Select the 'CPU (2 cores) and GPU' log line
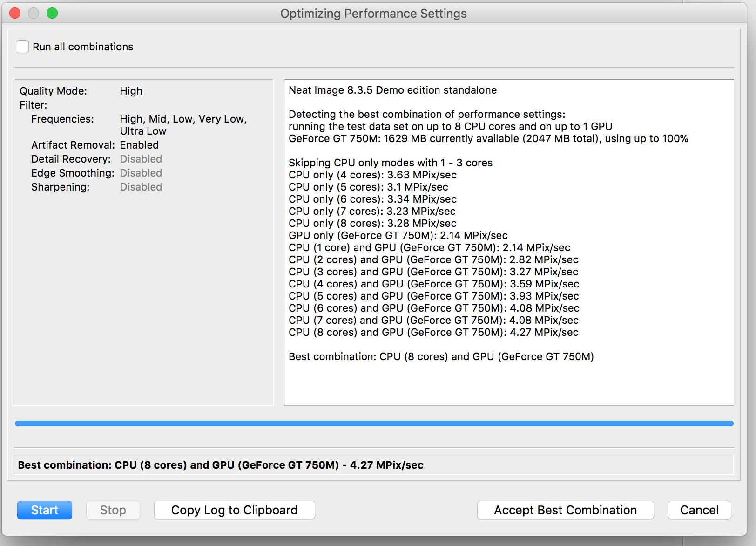Screen dimensions: 756x546 pyautogui.click(x=433, y=259)
